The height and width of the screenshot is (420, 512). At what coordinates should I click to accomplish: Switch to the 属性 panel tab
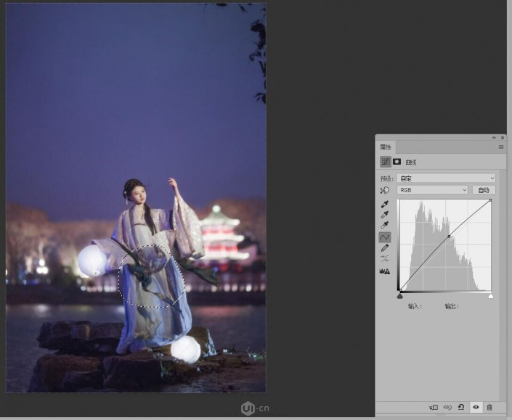pyautogui.click(x=386, y=147)
